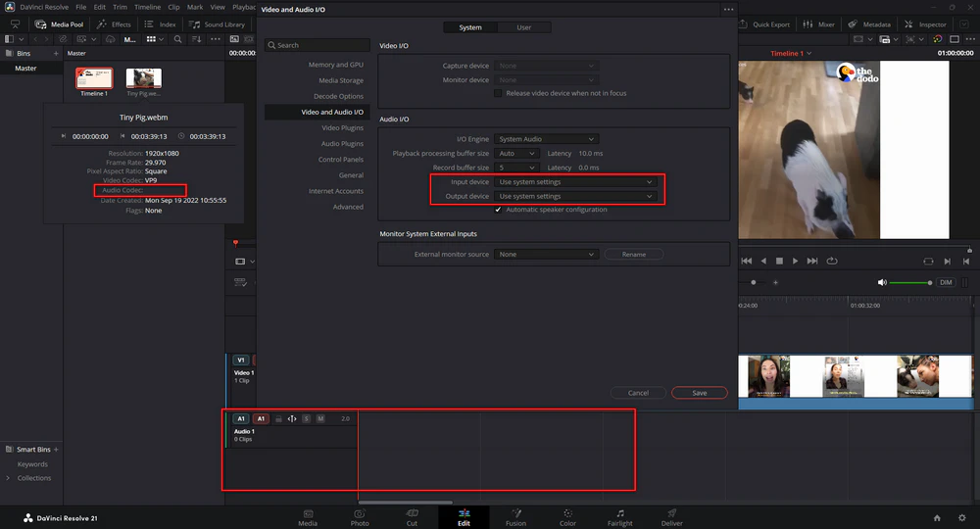This screenshot has height=529, width=980.
Task: Open the Metadata panel
Action: coord(869,24)
